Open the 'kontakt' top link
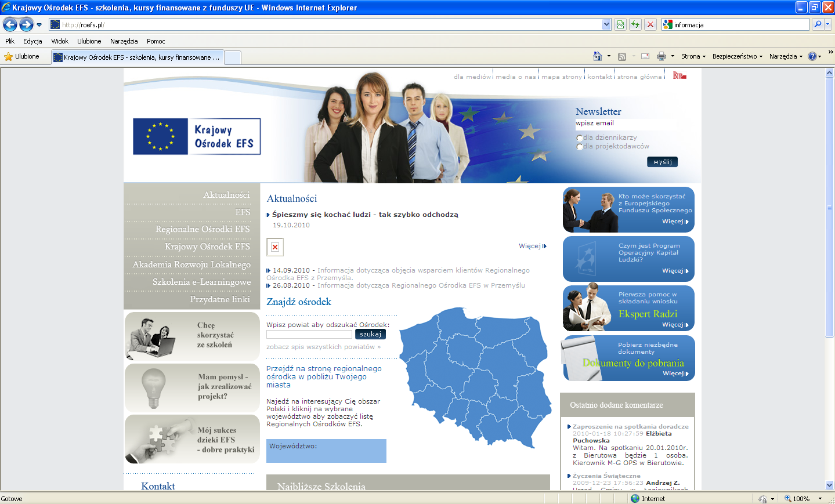 [599, 77]
